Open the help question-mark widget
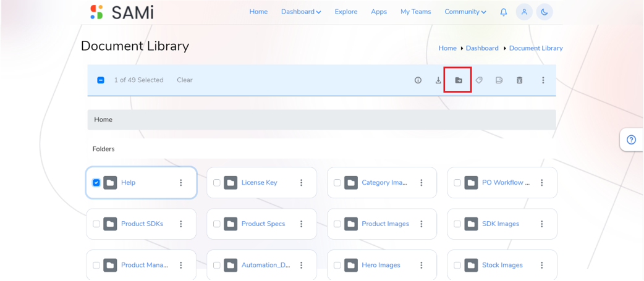Image resolution: width=644 pixels, height=281 pixels. click(x=631, y=140)
